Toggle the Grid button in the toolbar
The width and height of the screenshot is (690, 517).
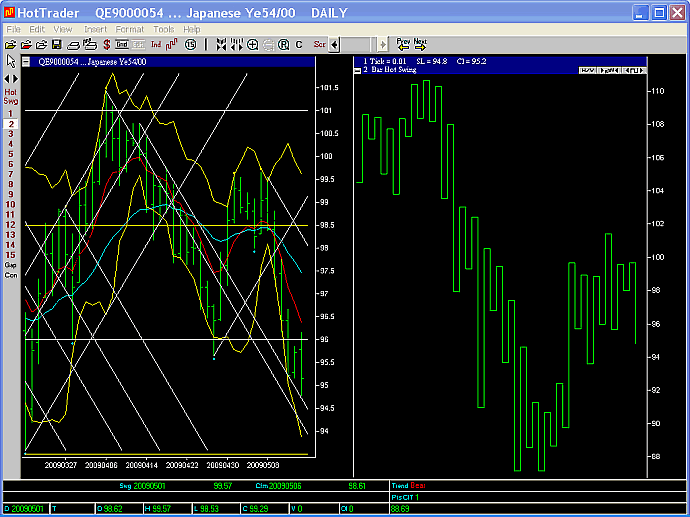pos(121,44)
